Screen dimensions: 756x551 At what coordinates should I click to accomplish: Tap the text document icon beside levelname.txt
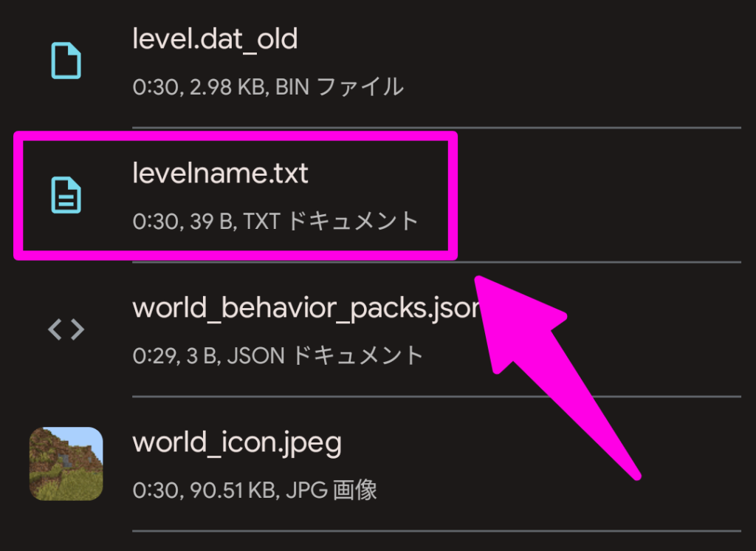point(66,196)
